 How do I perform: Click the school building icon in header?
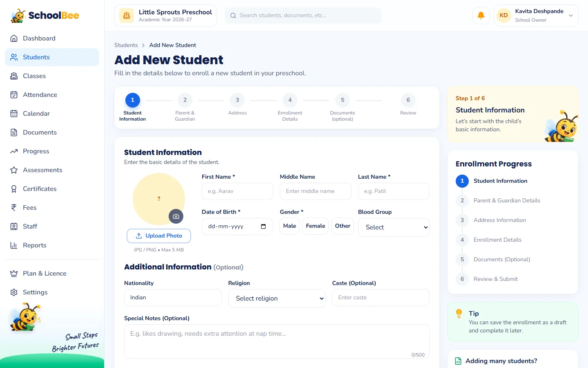tap(127, 16)
